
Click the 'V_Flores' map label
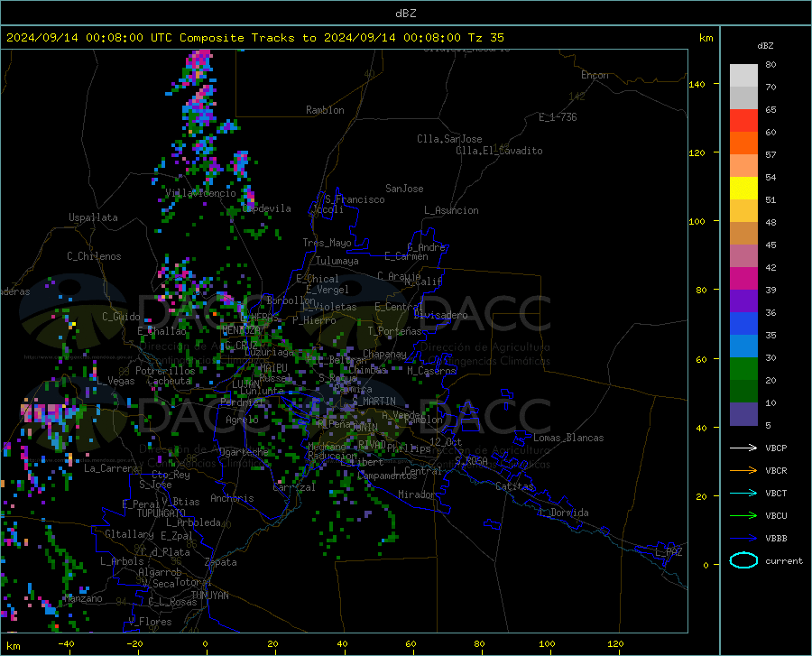tap(150, 622)
